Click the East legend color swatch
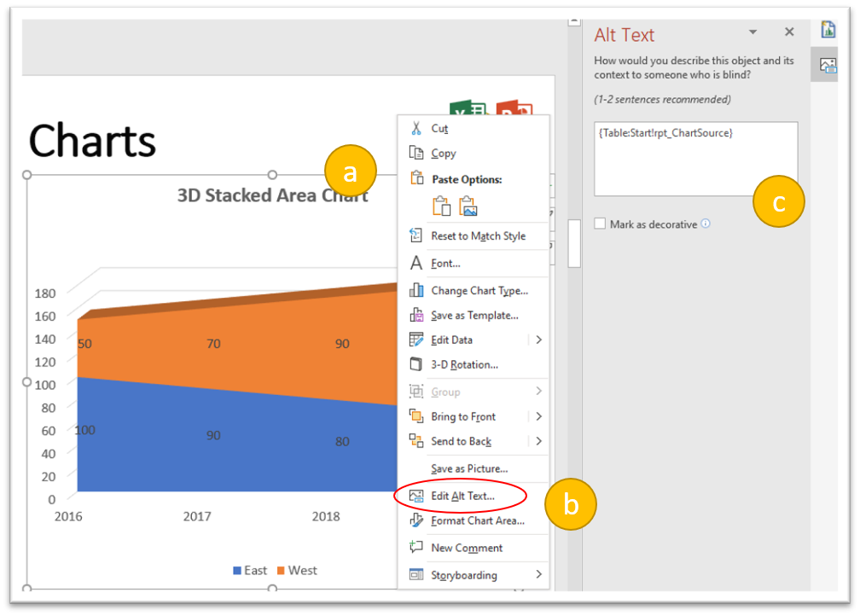 pyautogui.click(x=237, y=571)
